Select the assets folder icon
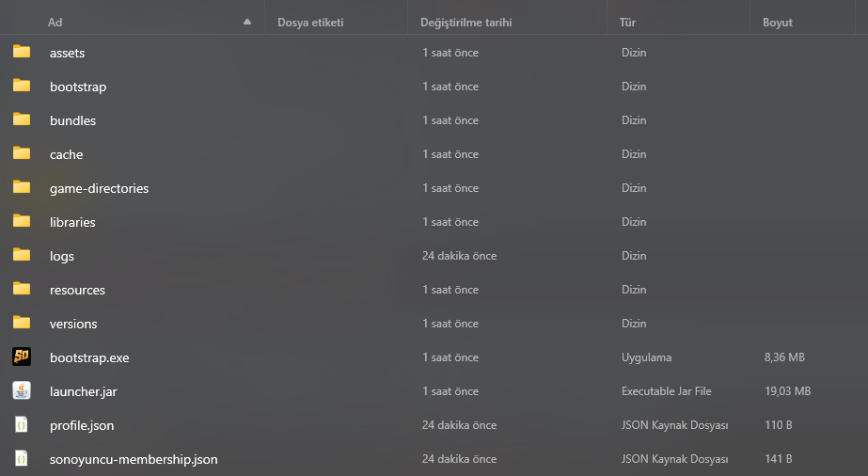Viewport: 868px width, 476px height. [22, 52]
